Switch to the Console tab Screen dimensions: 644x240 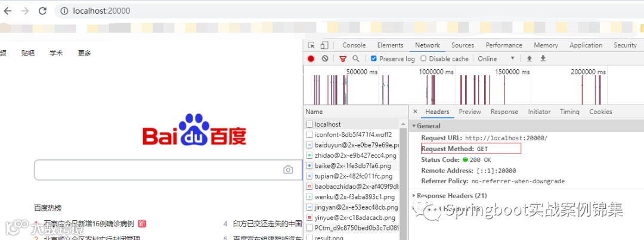point(354,45)
